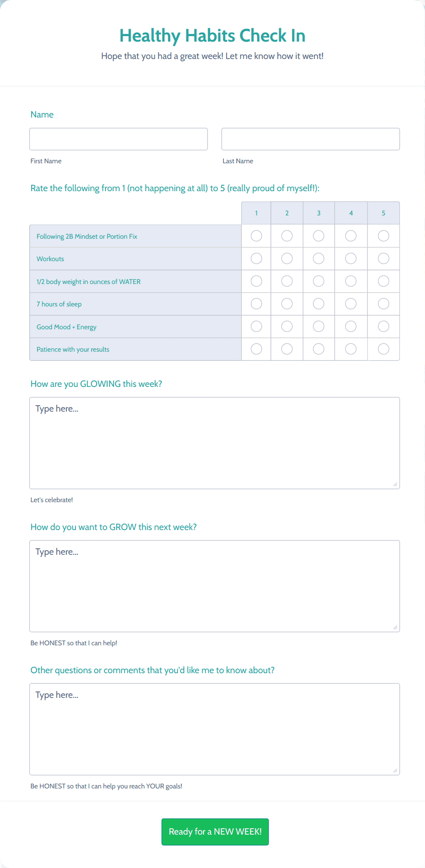Screen dimensions: 425x868
Task: Click the GLOWING this week text area
Action: (214, 441)
